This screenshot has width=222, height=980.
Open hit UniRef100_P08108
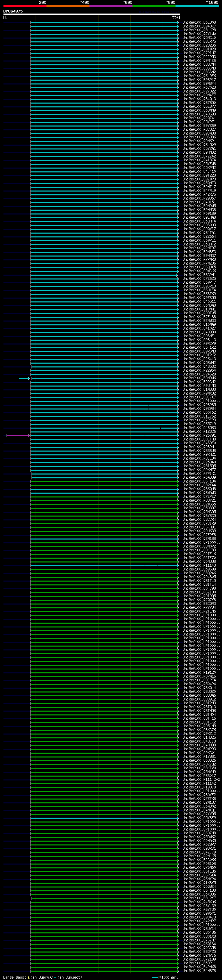tap(199, 864)
